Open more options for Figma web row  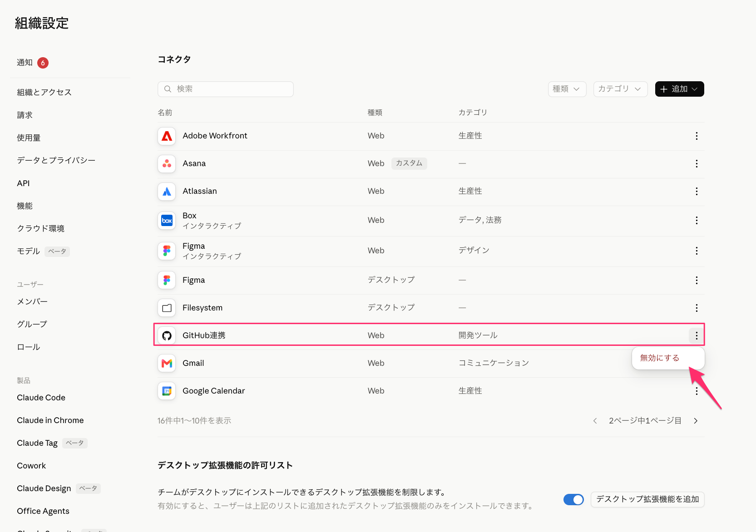pyautogui.click(x=697, y=251)
